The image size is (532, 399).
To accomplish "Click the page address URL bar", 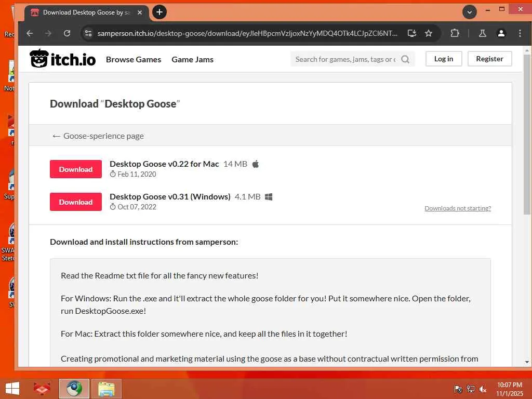I will pos(247,33).
